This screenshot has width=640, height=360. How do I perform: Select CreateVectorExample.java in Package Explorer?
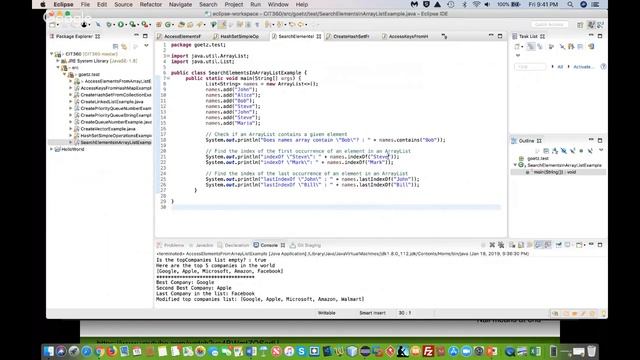click(x=107, y=129)
